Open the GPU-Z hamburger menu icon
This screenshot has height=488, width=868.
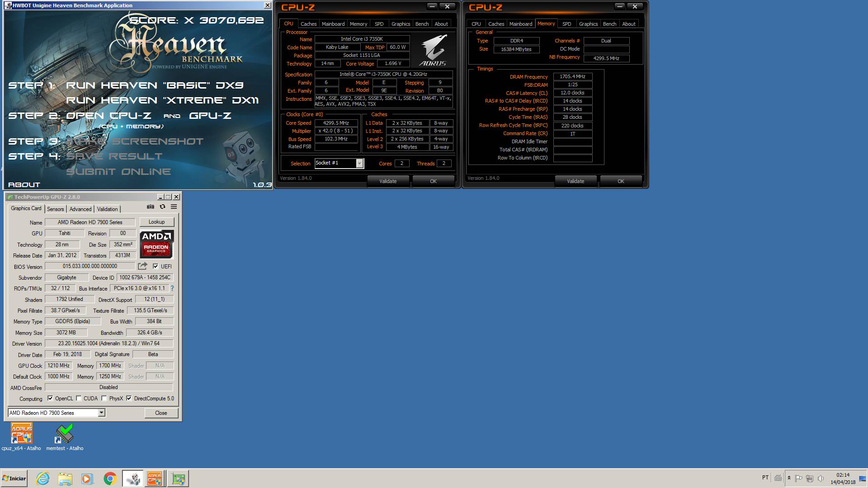tap(174, 207)
